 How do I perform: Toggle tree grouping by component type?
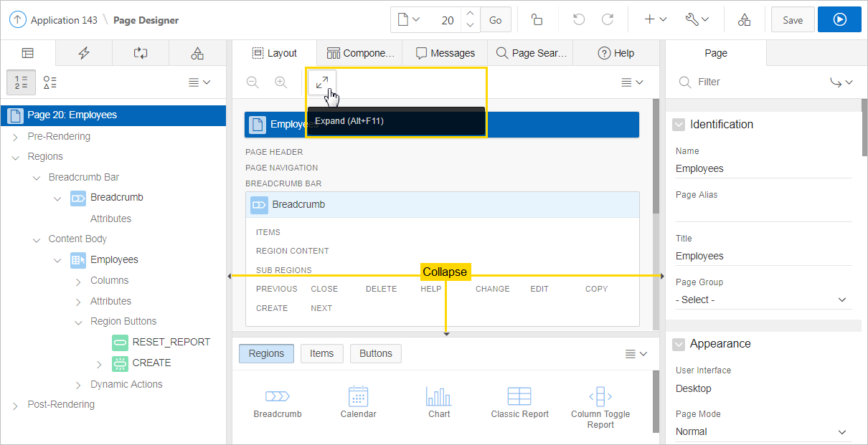tap(49, 82)
